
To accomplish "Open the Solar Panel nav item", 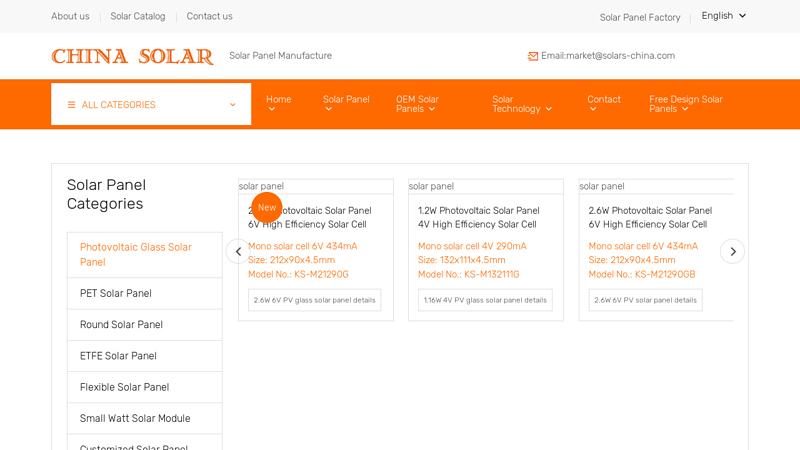I will pyautogui.click(x=346, y=99).
